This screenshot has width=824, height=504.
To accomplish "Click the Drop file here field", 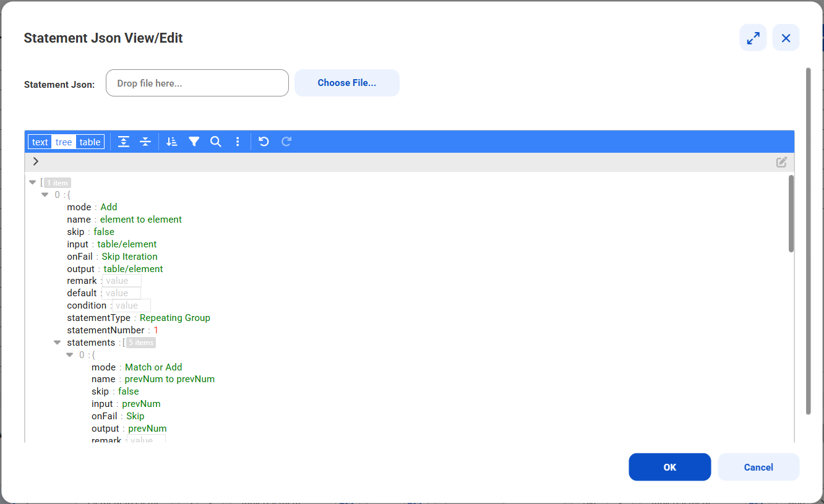I will (197, 83).
